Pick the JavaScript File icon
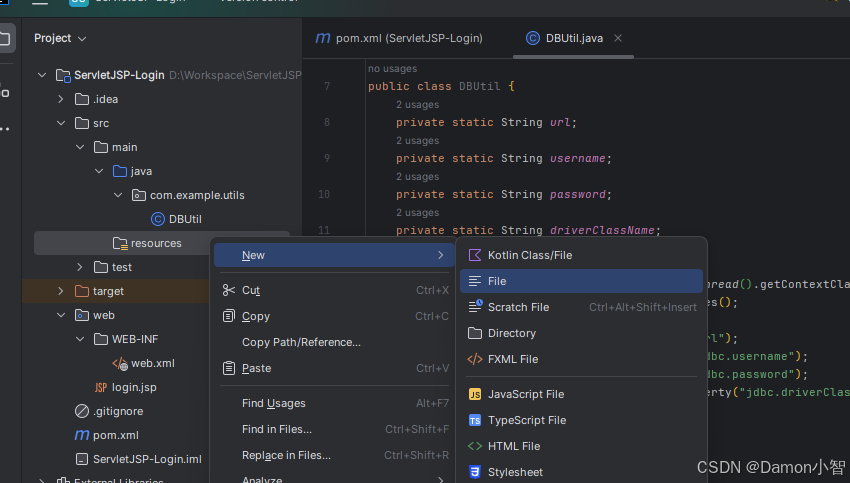 click(x=474, y=394)
